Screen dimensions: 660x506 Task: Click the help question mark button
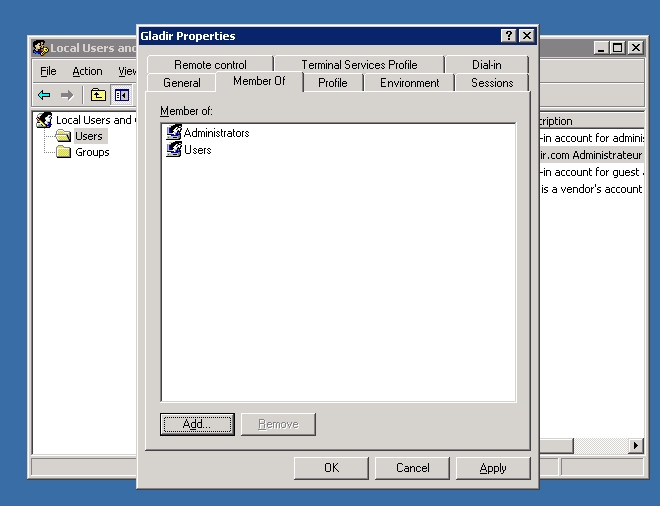(508, 36)
